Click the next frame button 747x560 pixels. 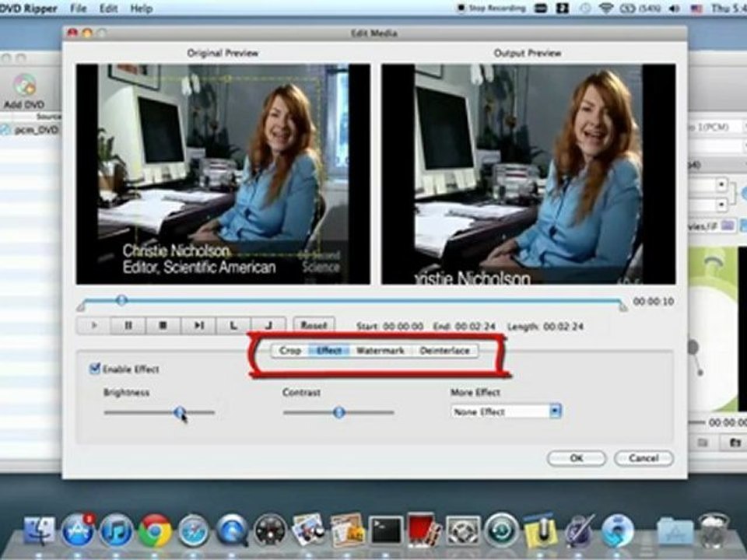(x=198, y=326)
